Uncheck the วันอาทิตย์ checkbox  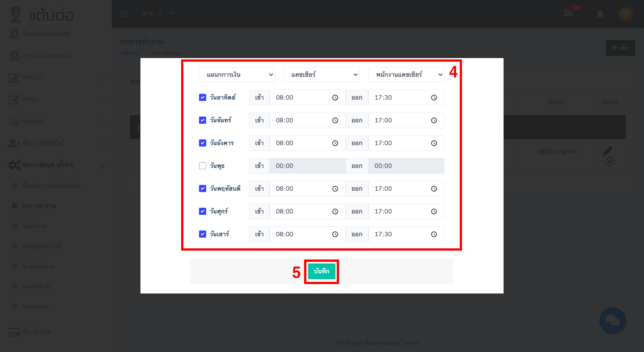click(x=203, y=97)
